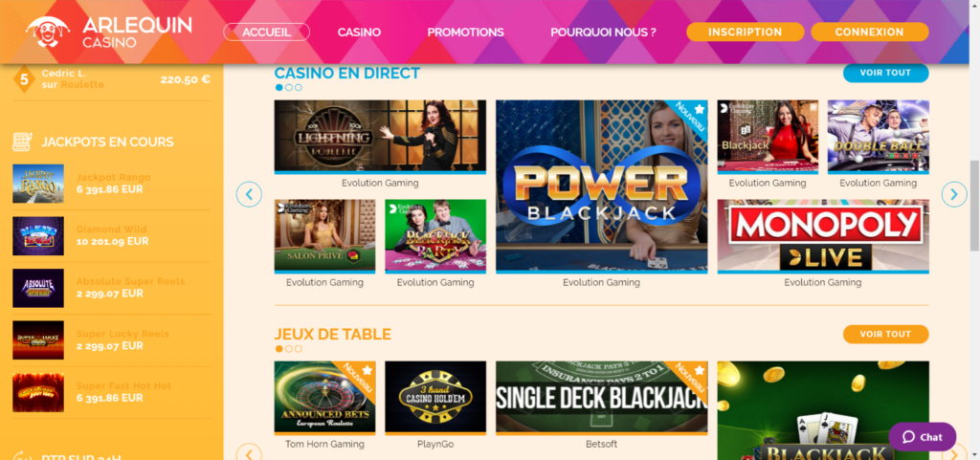Open the Chat bubble widget
Viewport: 980px width, 460px height.
(x=922, y=437)
